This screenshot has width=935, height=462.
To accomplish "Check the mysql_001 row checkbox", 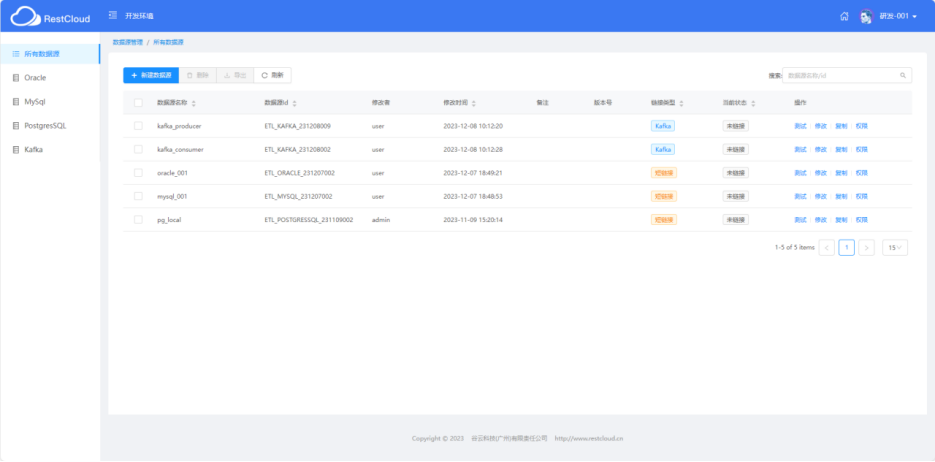I will coord(138,196).
